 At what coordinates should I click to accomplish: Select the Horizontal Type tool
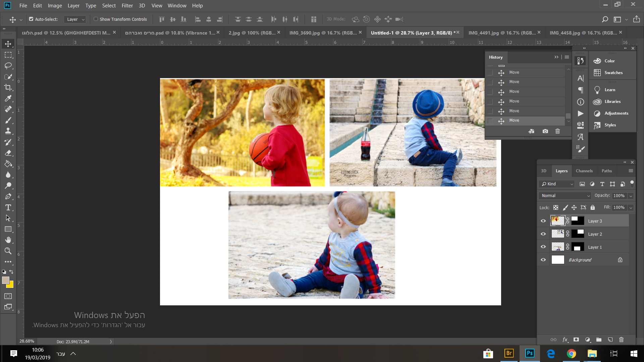(8, 207)
